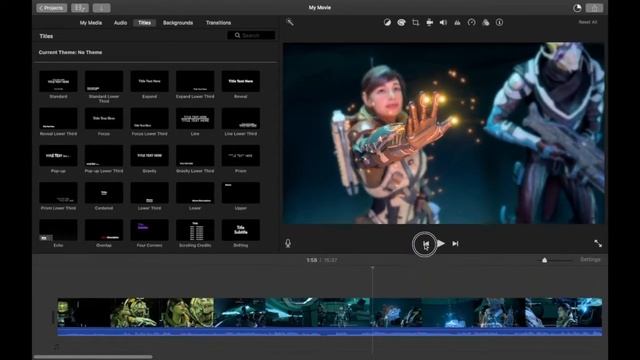
Task: Switch to the Backgrounds tab
Action: tap(178, 23)
